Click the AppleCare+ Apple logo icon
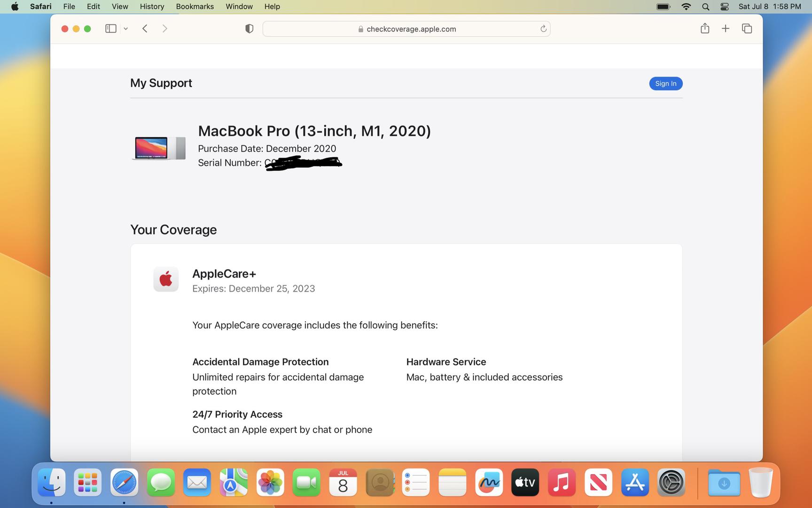 (166, 279)
